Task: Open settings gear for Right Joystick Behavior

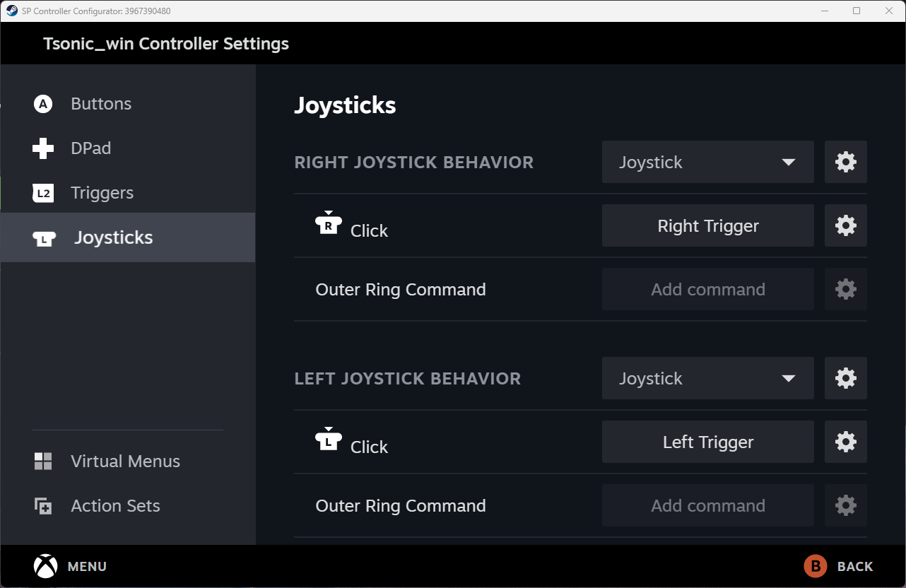Action: (x=845, y=162)
